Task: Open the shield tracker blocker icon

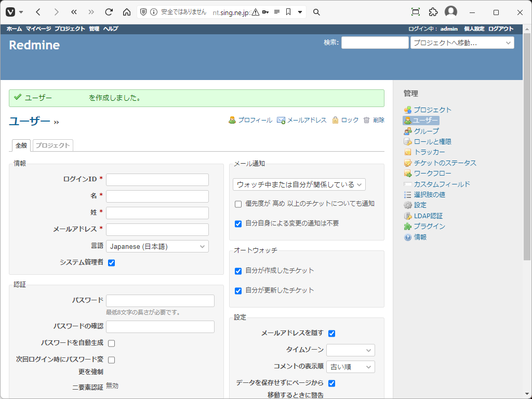Action: tap(143, 12)
